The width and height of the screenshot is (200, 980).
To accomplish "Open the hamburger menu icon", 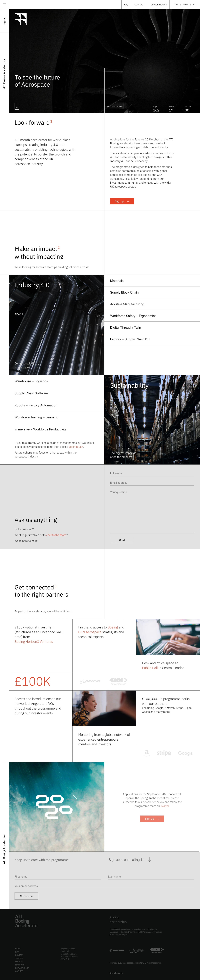I will [x=4, y=4].
